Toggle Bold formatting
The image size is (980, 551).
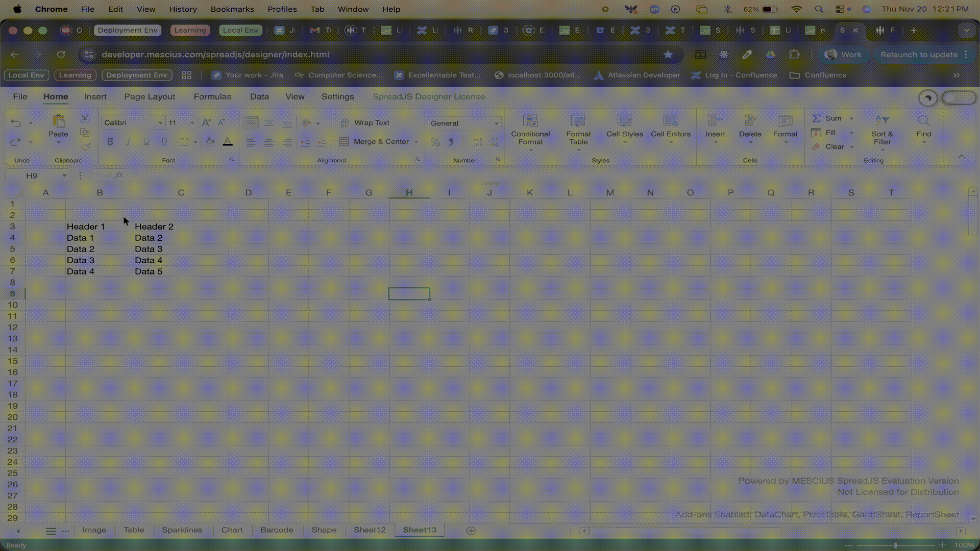click(110, 142)
